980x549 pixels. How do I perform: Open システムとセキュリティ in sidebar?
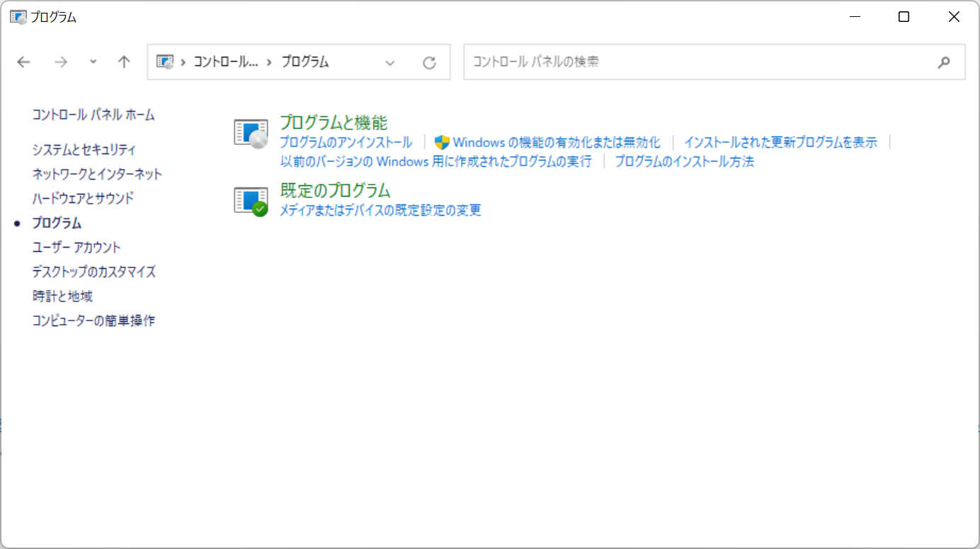tap(84, 149)
